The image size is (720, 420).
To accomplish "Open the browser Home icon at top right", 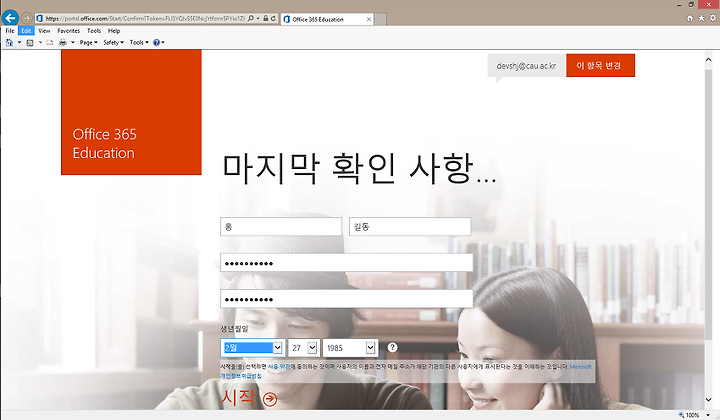I will [x=690, y=18].
